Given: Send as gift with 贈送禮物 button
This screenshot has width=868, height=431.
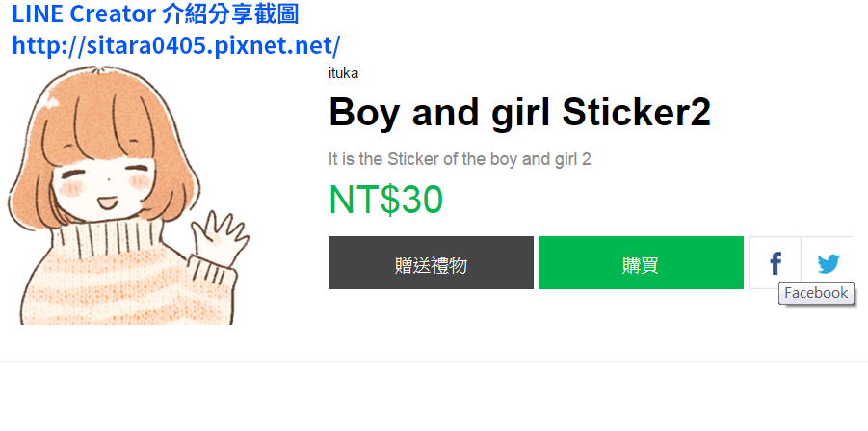Looking at the screenshot, I should coord(431,263).
